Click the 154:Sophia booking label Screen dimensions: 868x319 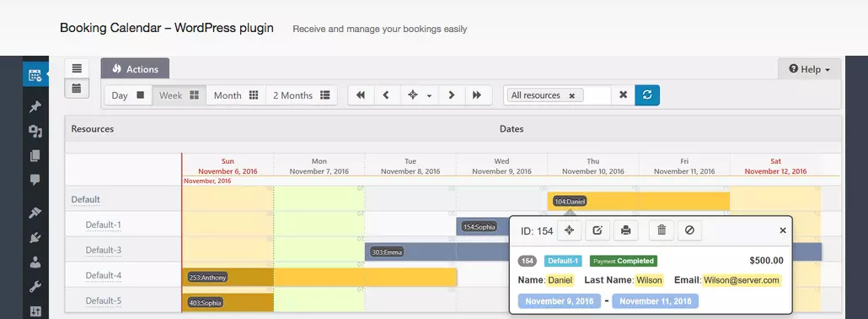tap(479, 227)
